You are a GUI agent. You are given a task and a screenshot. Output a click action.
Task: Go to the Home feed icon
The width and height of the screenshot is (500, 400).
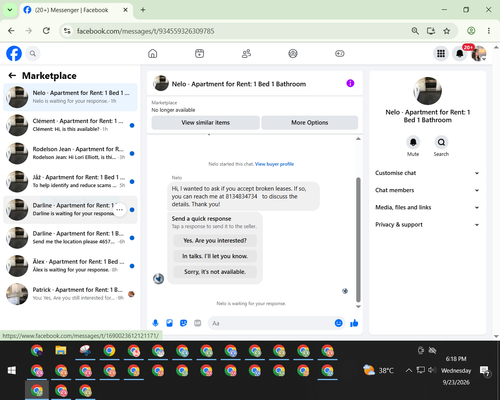[x=153, y=53]
